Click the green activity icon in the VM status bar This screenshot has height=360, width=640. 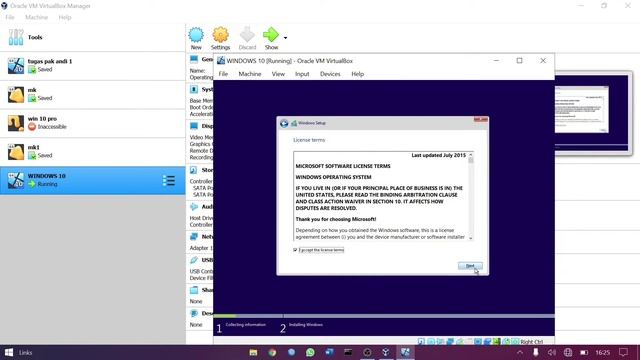point(497,341)
